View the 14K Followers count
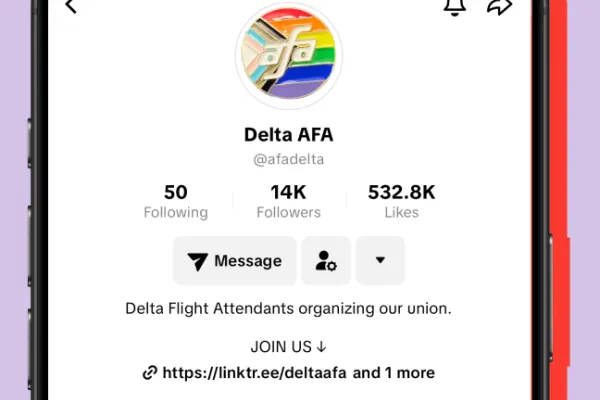This screenshot has width=600, height=400. pos(288,193)
